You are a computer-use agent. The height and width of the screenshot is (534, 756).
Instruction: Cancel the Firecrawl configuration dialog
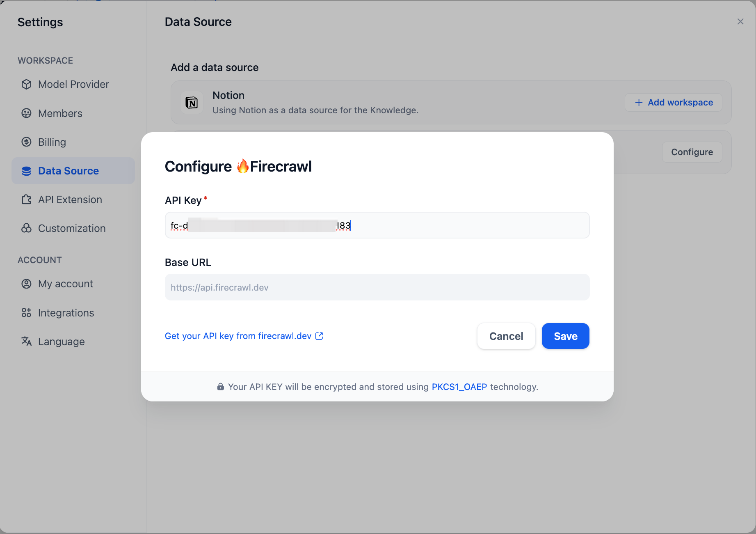coord(506,336)
